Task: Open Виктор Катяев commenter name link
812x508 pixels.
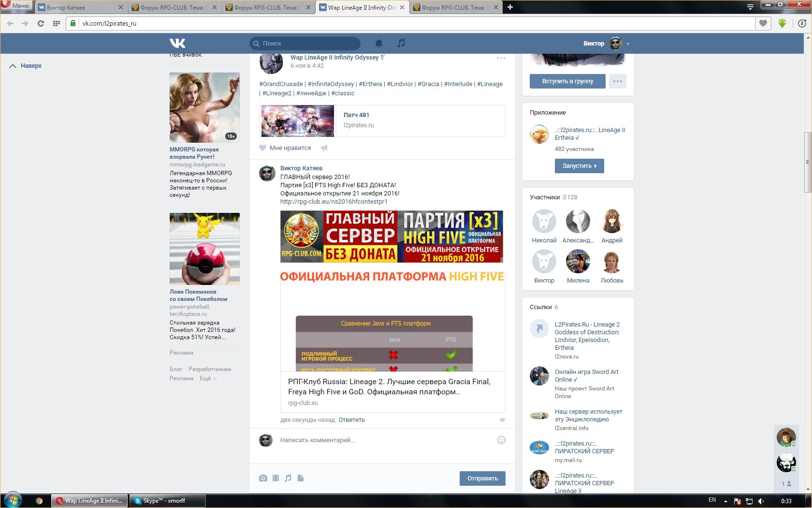Action: coord(301,168)
